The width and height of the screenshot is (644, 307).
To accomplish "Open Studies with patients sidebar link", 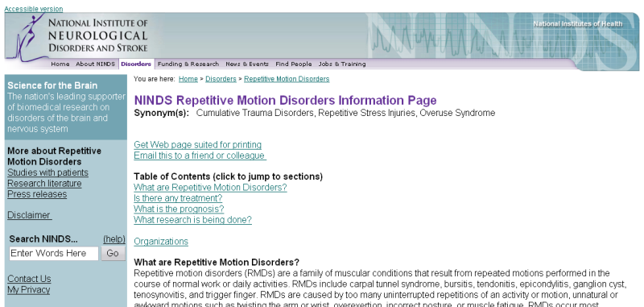I will click(x=47, y=172).
